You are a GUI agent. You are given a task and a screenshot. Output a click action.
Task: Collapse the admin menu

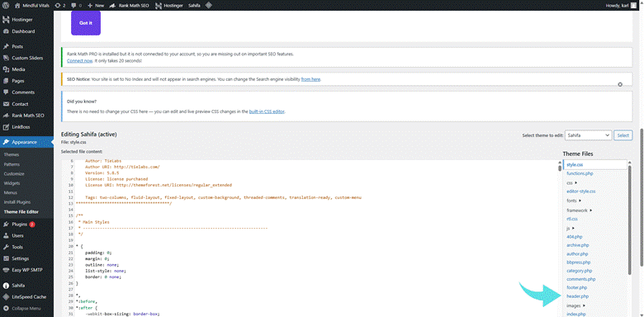(21, 309)
